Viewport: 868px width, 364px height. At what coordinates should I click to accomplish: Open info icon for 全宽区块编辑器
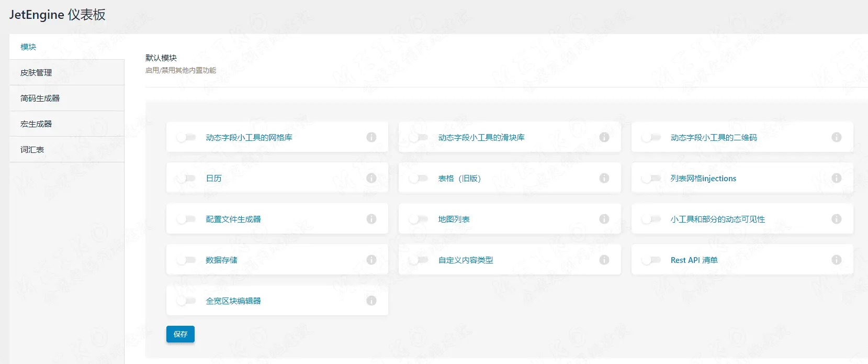(371, 301)
